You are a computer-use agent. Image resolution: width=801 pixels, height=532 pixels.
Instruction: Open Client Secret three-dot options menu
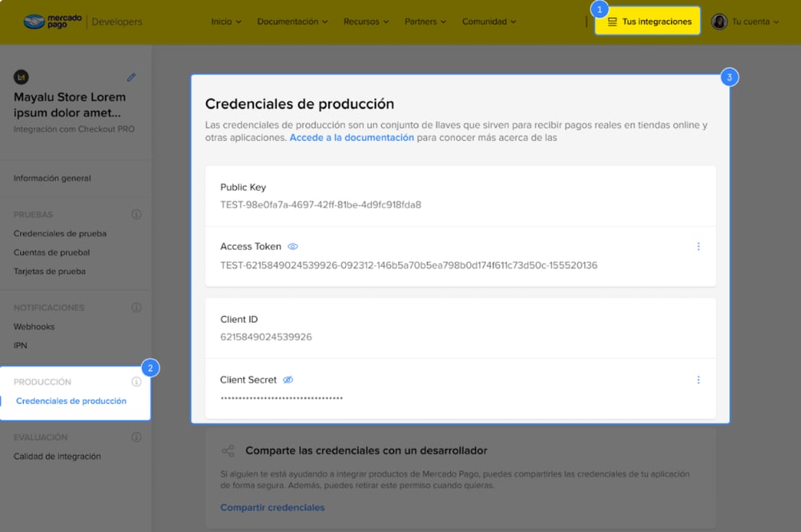click(698, 380)
